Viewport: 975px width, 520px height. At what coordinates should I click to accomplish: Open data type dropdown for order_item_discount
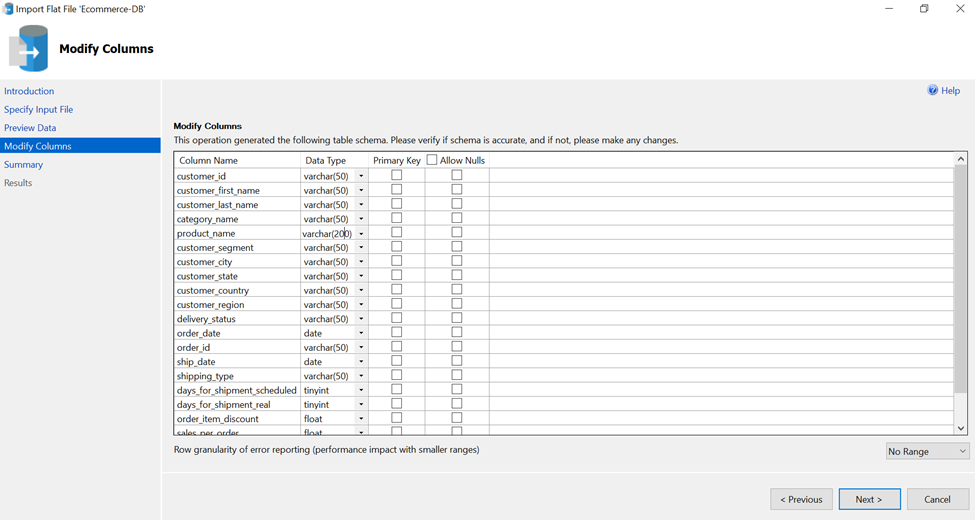click(361, 419)
